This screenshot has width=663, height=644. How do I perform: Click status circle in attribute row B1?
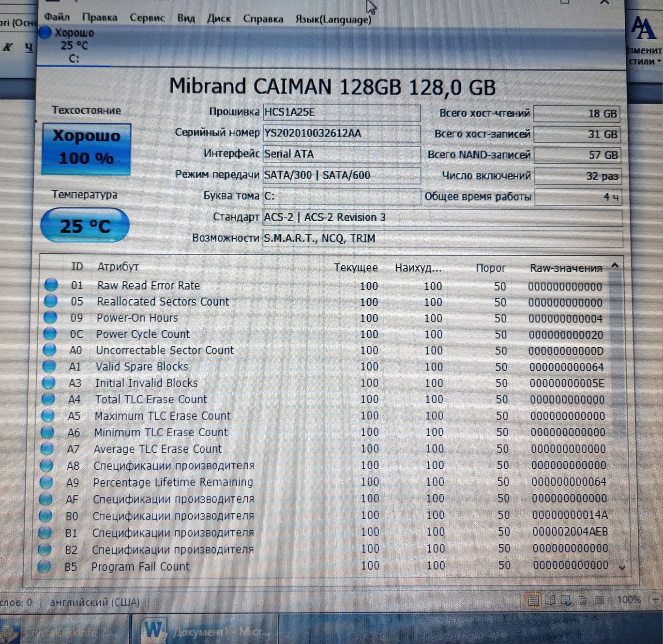click(x=45, y=532)
